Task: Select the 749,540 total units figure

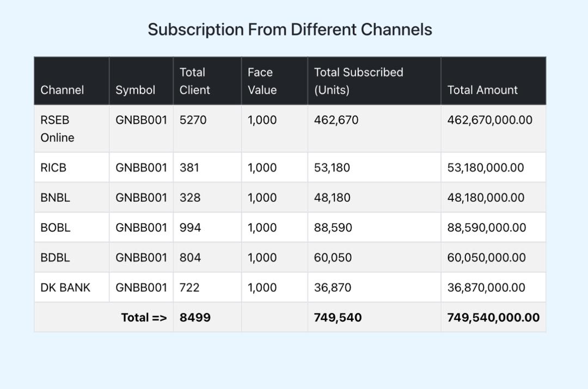Action: [x=338, y=318]
